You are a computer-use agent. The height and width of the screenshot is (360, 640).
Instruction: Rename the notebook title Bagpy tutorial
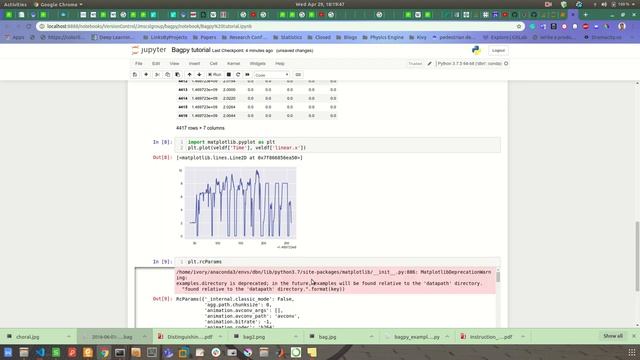click(x=191, y=50)
